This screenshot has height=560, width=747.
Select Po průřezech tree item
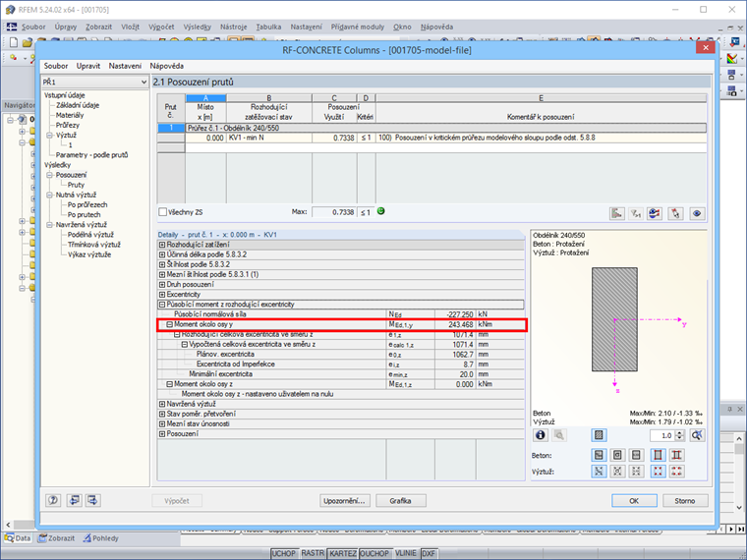click(87, 204)
